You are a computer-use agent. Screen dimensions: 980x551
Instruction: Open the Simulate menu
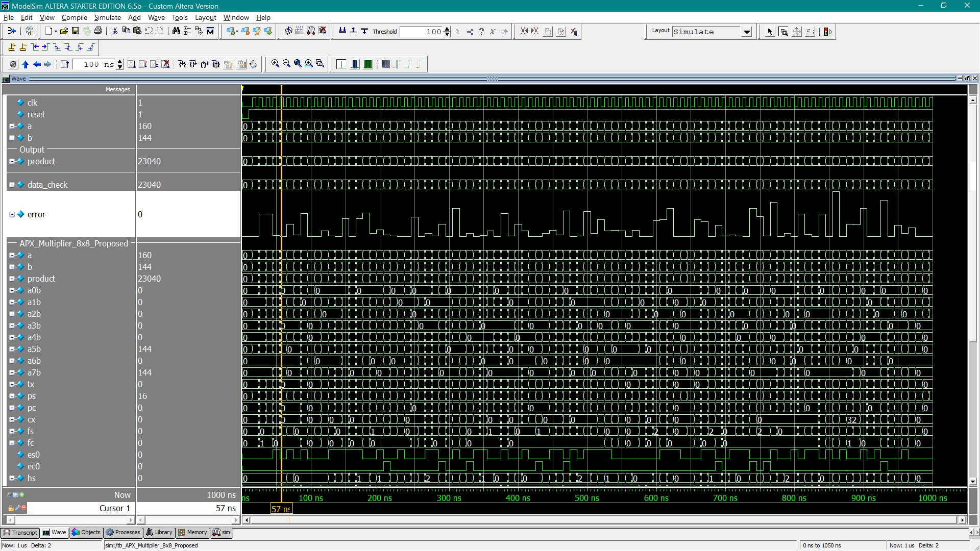(107, 17)
